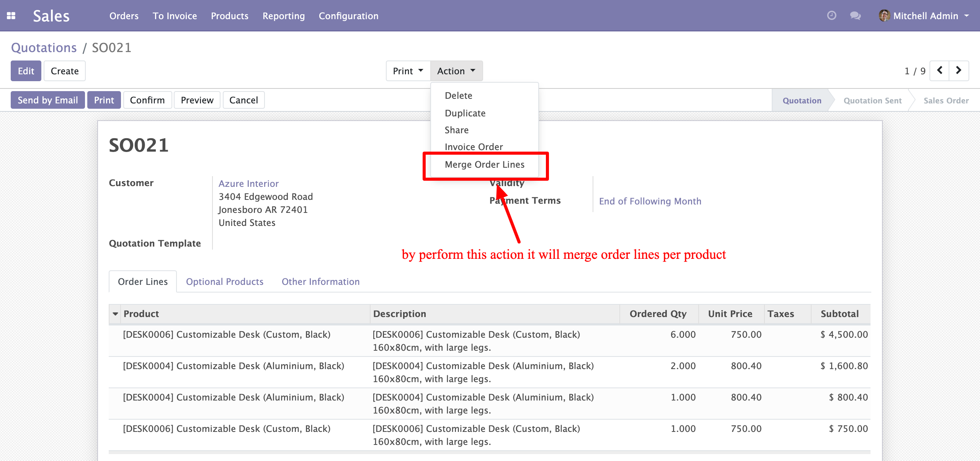Open the activities clock icon
The image size is (980, 461).
831,16
